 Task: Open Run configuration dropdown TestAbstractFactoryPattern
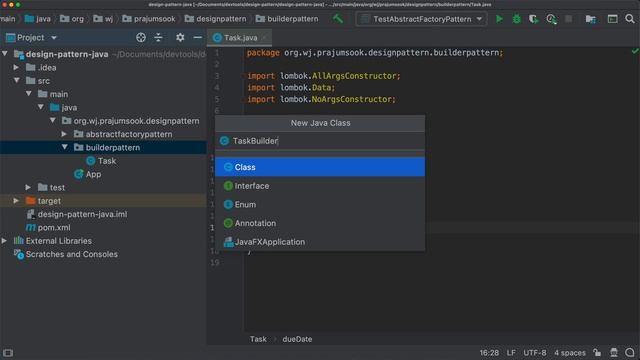[422, 19]
